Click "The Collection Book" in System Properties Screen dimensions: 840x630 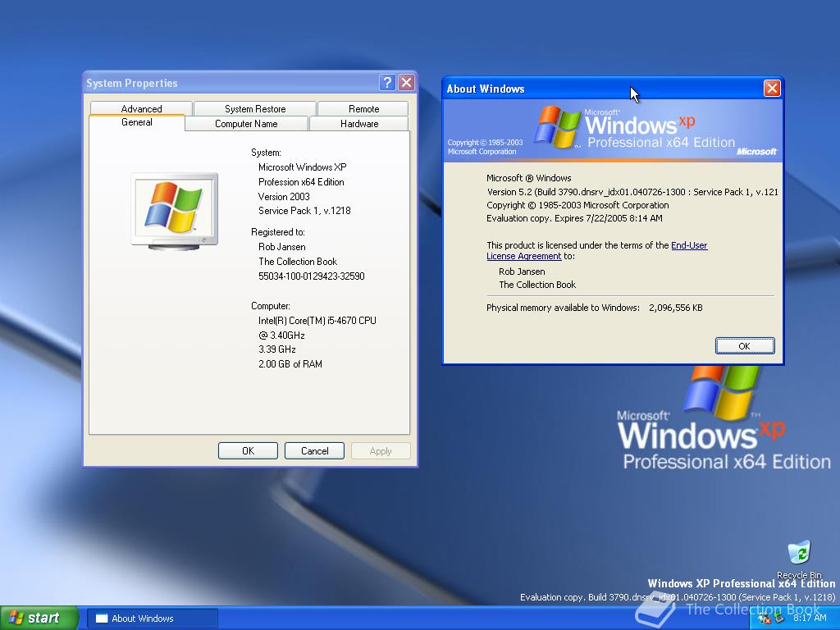click(x=298, y=262)
